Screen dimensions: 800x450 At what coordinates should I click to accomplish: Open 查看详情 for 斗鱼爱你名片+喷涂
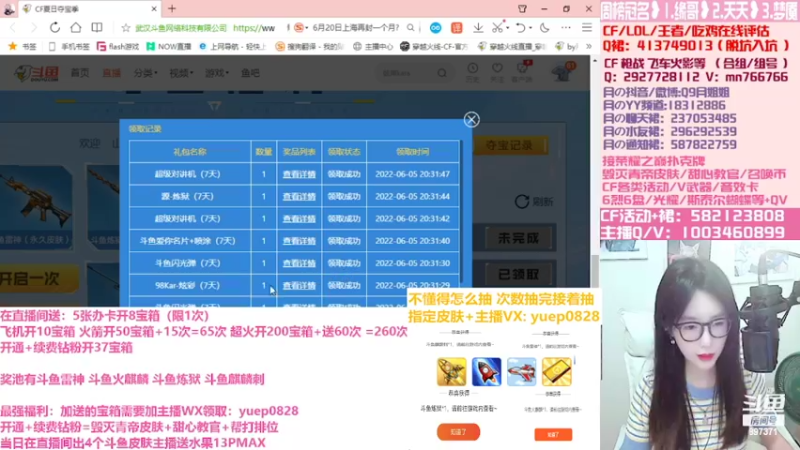299,241
